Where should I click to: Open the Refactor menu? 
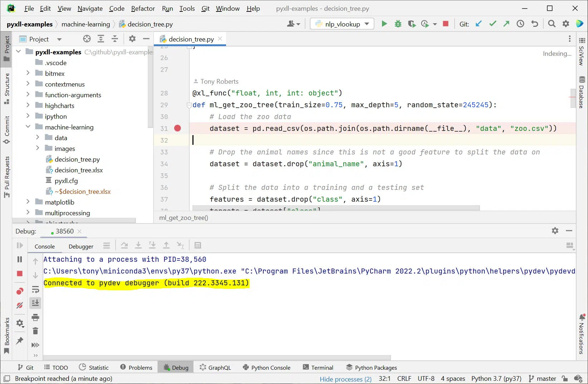click(143, 8)
